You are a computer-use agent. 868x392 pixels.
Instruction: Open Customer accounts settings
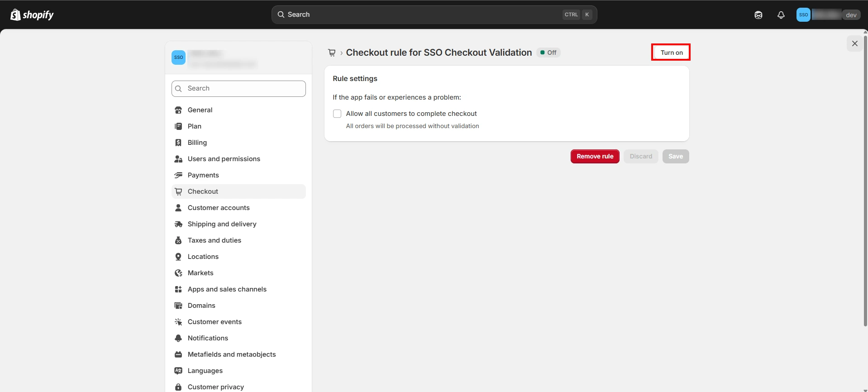coord(238,208)
